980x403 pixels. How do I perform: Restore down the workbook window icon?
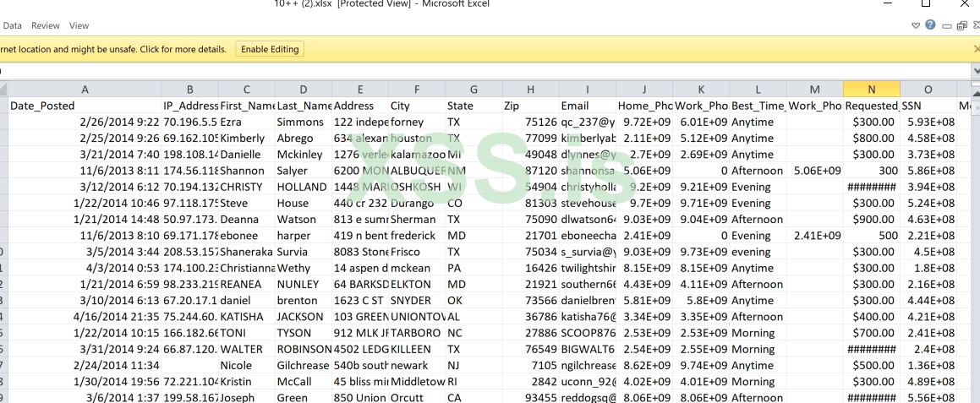tap(961, 25)
